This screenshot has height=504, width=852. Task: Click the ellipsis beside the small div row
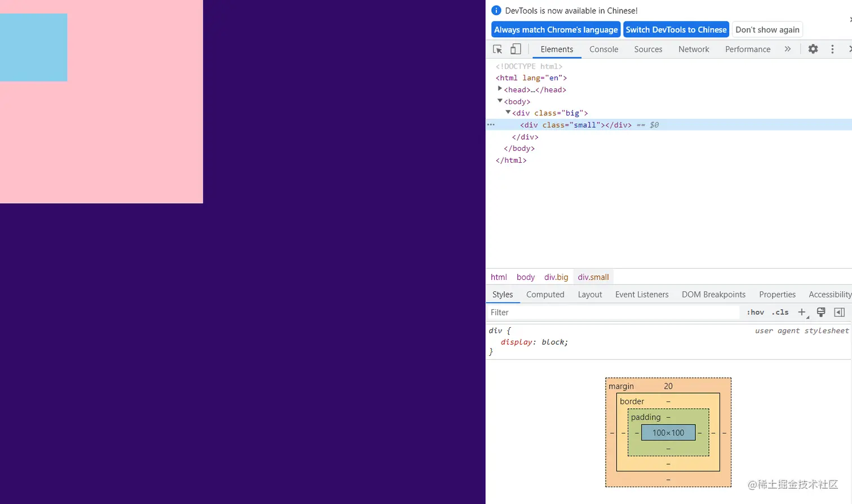click(x=491, y=124)
